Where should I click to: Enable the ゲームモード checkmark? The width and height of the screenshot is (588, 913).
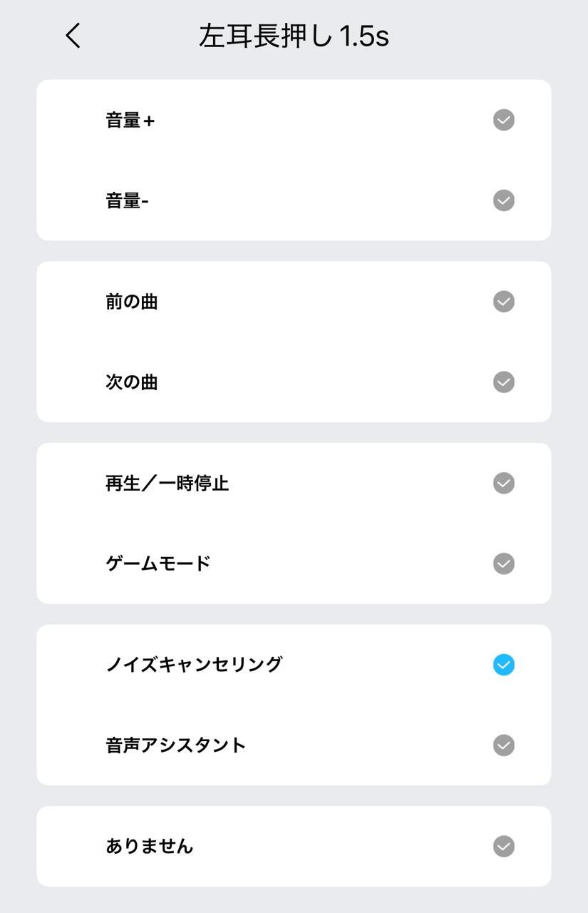tap(503, 563)
